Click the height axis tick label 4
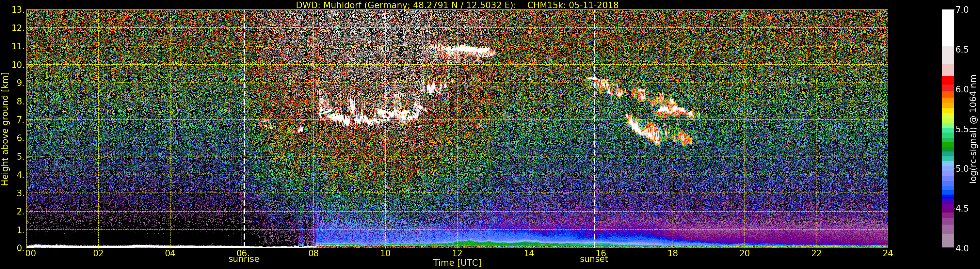Screen dimensions: 980x269 [x=20, y=175]
